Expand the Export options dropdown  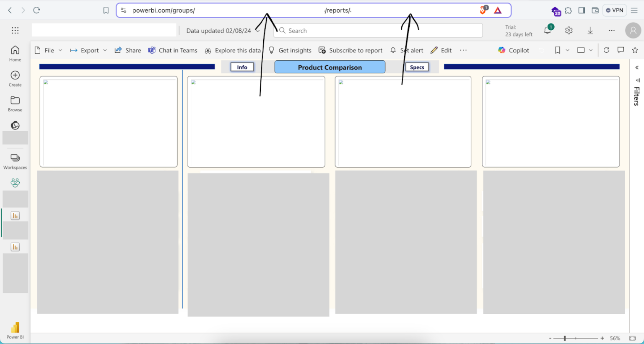pos(104,50)
